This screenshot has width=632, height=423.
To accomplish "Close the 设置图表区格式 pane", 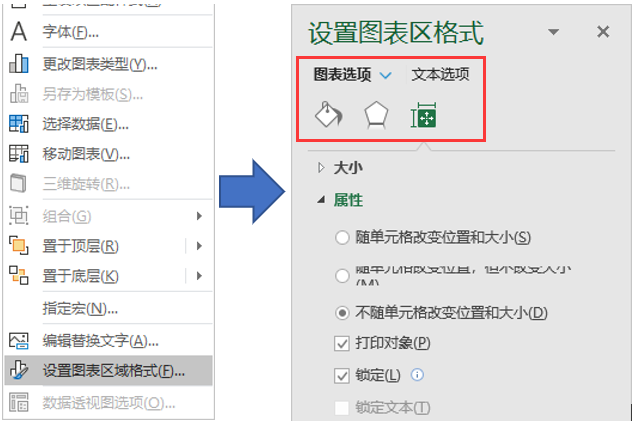I will [x=603, y=31].
